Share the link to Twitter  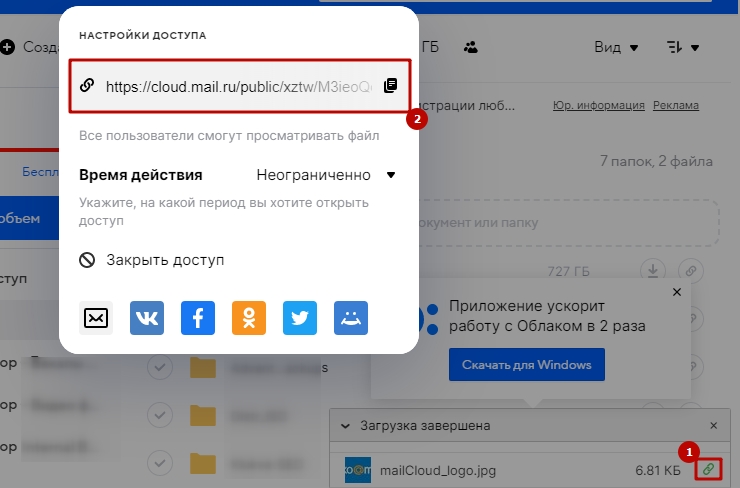click(300, 318)
